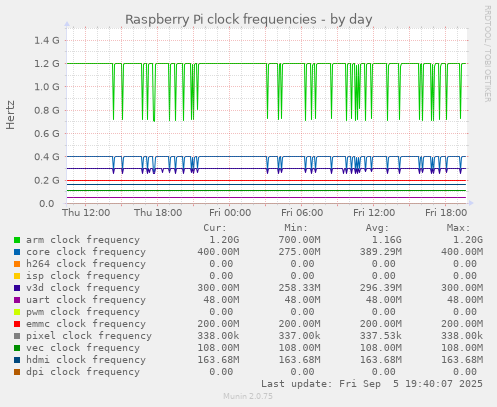The width and height of the screenshot is (497, 407).
Task: Click the 'Last update' timestamp line
Action: coord(372,384)
